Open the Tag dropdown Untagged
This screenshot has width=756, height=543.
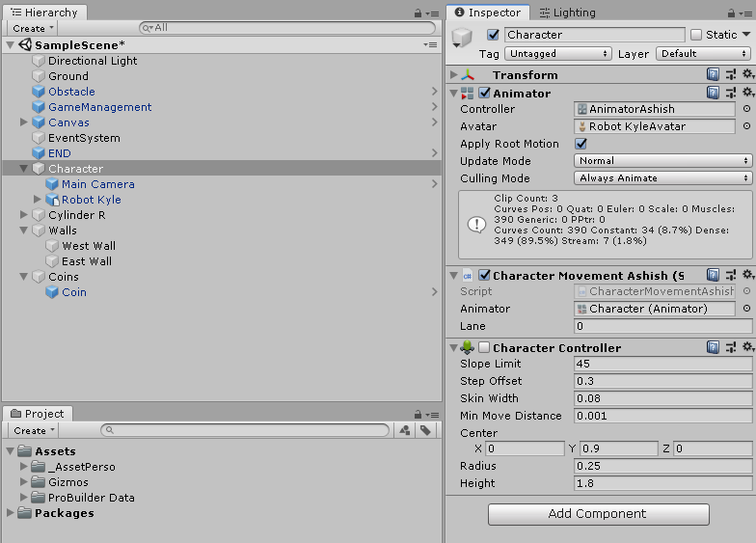tap(558, 54)
